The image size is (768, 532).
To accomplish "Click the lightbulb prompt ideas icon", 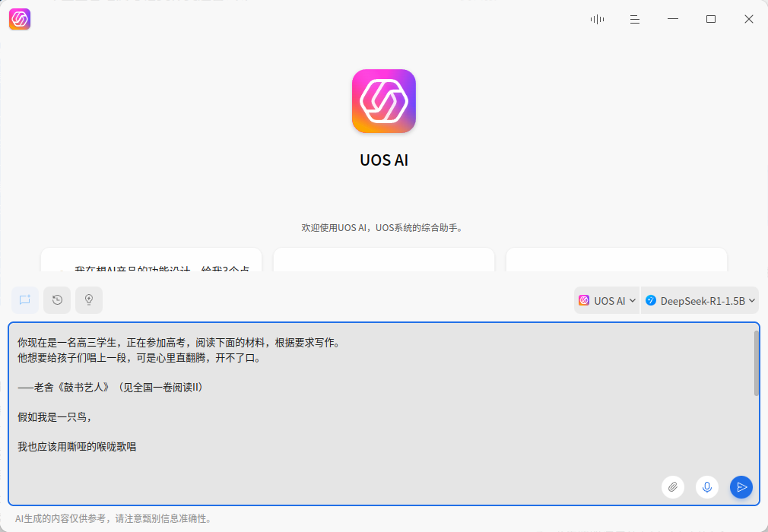I will (89, 299).
